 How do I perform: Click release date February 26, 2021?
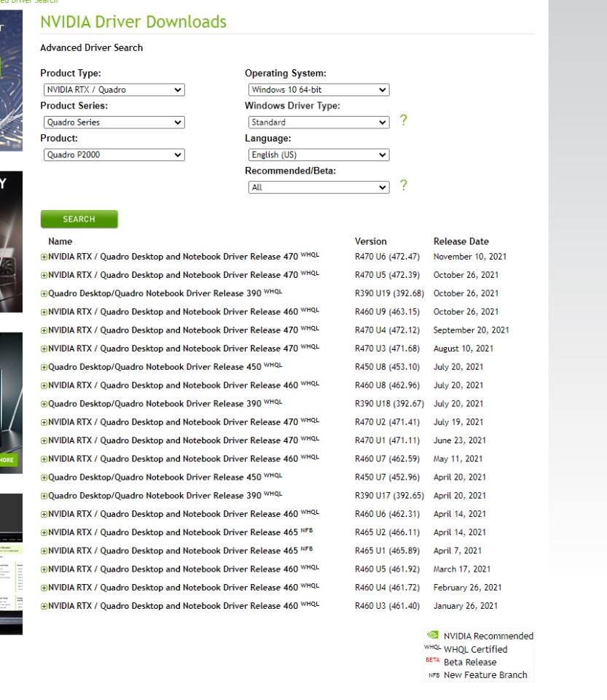(467, 588)
